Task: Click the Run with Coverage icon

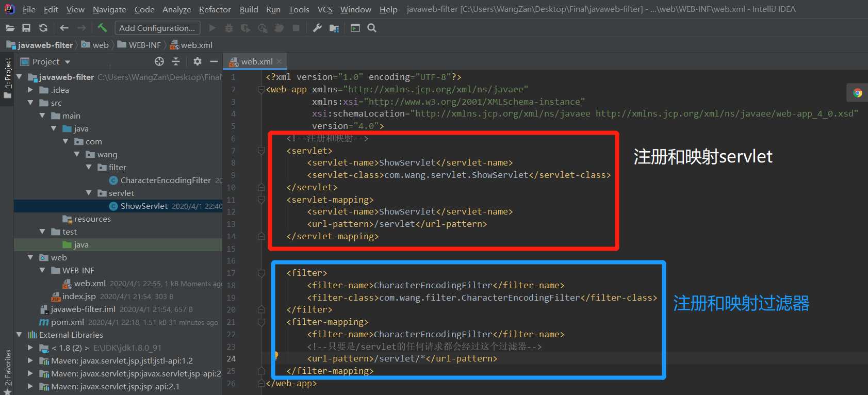Action: (x=245, y=28)
